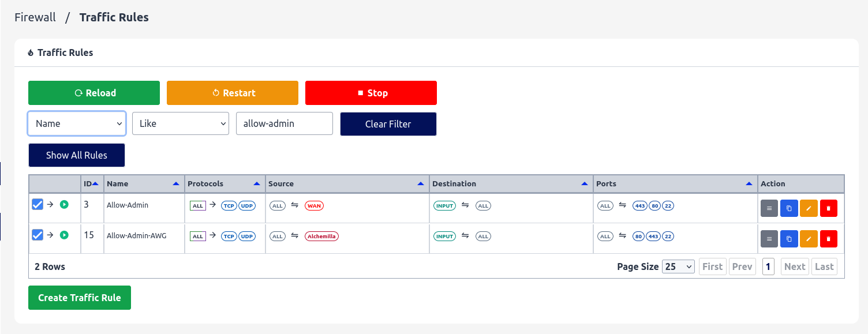Screen dimensions: 868x334
Task: Open the gray details icon for Allow-Admin-AWG
Action: click(x=769, y=238)
